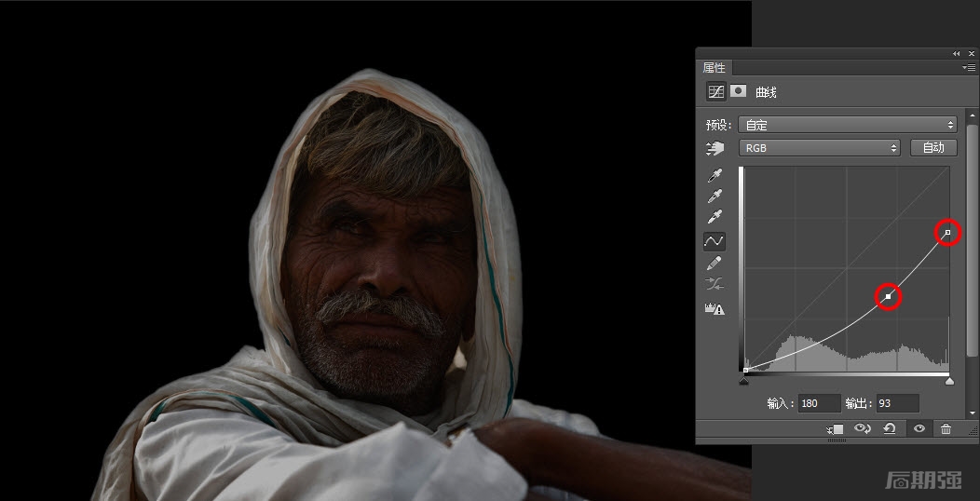Screen dimensions: 980x501
Task: Clip the adjustment to the layer below
Action: point(835,428)
